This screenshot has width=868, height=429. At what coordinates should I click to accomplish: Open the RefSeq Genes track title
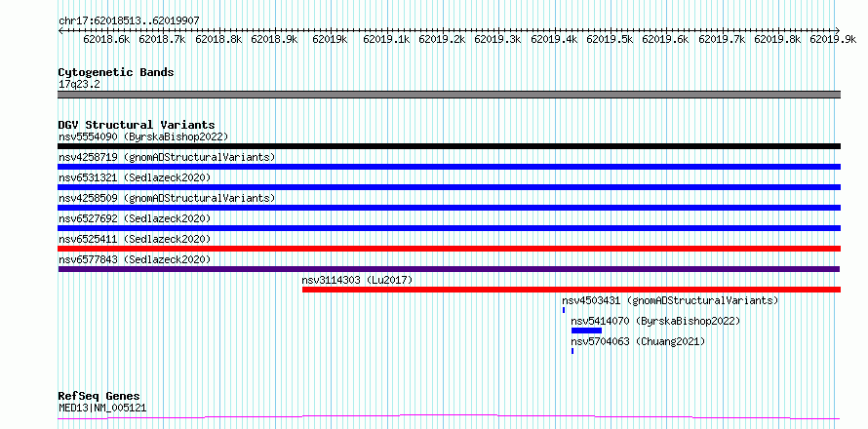[x=99, y=397]
